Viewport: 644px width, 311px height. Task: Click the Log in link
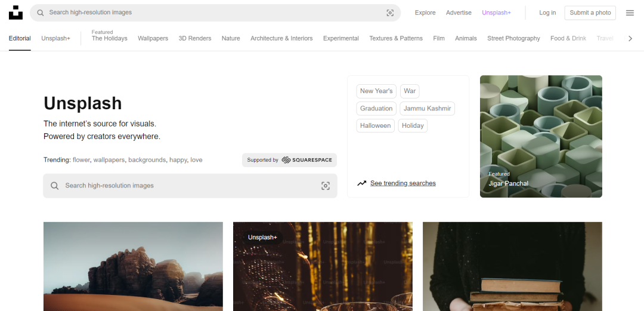pyautogui.click(x=547, y=13)
